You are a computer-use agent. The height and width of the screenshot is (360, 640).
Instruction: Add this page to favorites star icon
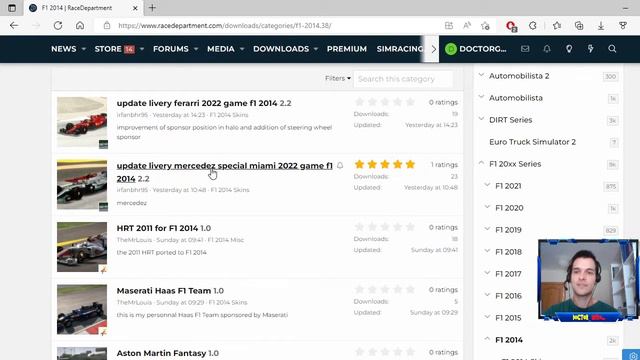click(x=485, y=26)
